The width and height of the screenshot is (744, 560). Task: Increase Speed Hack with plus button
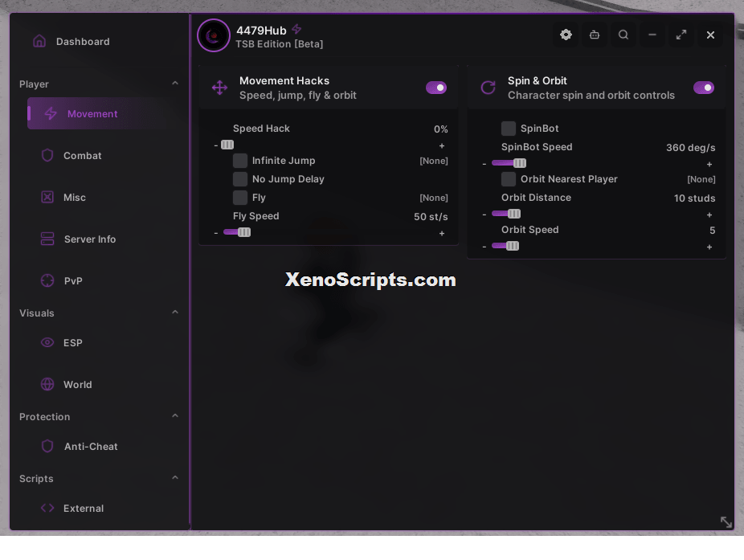(x=442, y=145)
